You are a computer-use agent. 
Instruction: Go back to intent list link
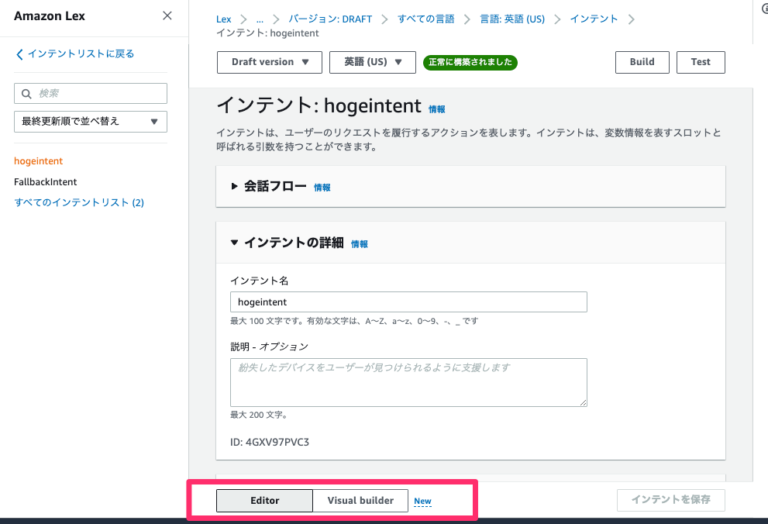(75, 53)
